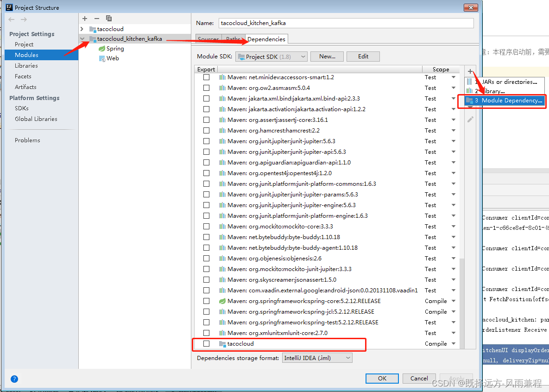Select the Spring facet leaf icon
549x392 pixels.
[102, 48]
